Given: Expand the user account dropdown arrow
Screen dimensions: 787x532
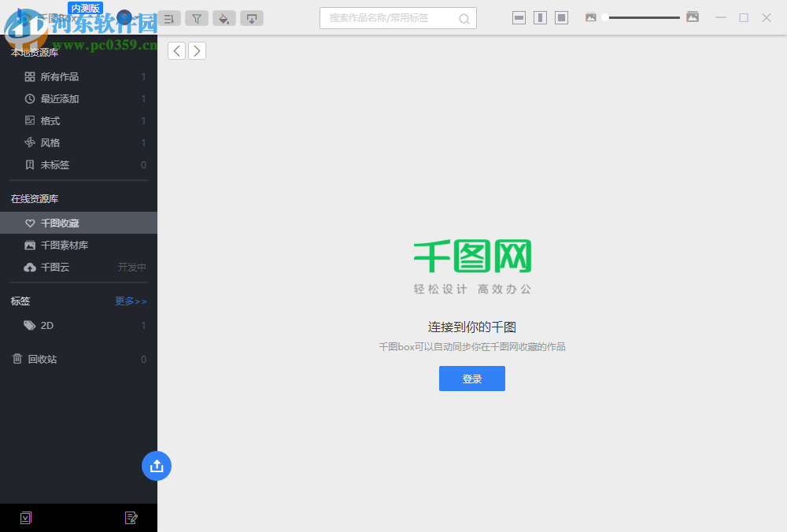Looking at the screenshot, I should pos(137,18).
